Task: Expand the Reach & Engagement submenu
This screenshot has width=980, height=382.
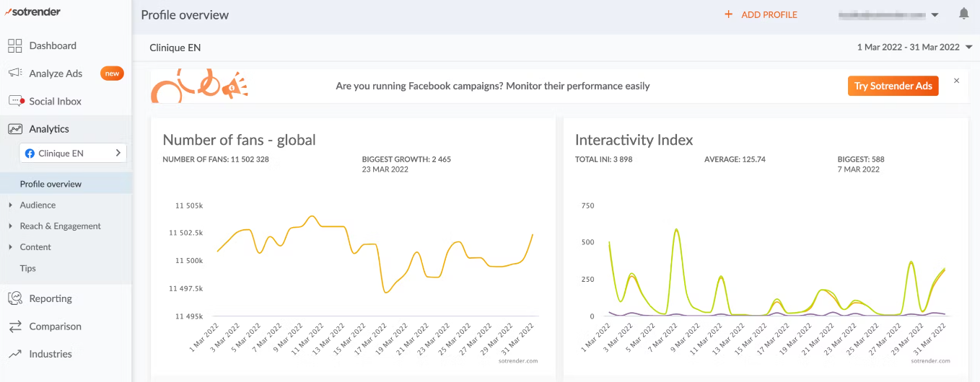Action: pos(10,226)
